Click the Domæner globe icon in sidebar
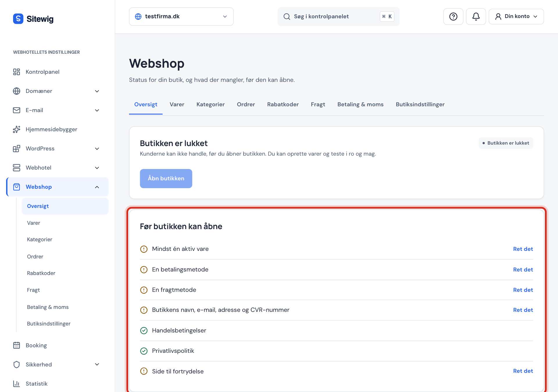558x392 pixels. 17,91
